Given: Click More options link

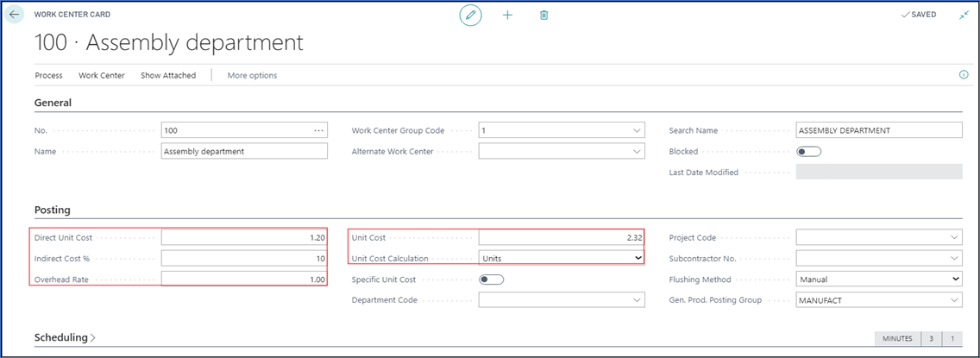Looking at the screenshot, I should tap(252, 76).
